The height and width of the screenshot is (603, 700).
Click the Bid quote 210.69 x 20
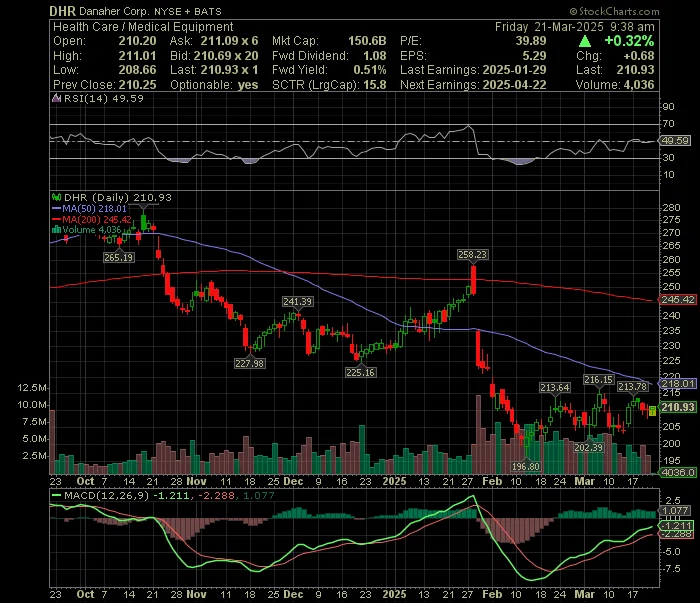[225, 56]
